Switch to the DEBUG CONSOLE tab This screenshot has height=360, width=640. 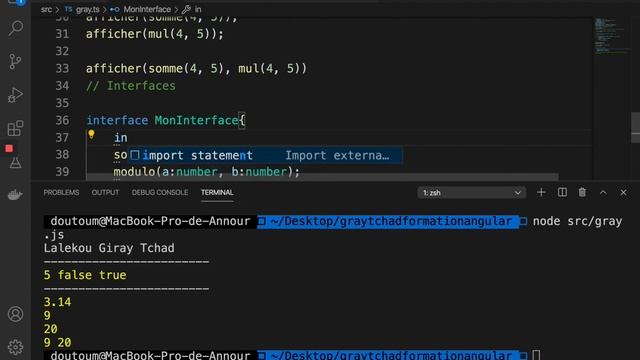click(160, 193)
